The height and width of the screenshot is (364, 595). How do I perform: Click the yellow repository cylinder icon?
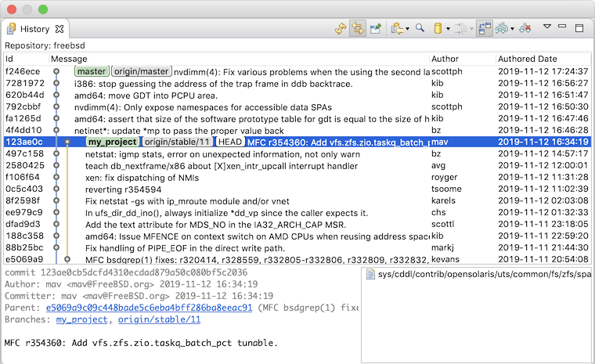[438, 28]
